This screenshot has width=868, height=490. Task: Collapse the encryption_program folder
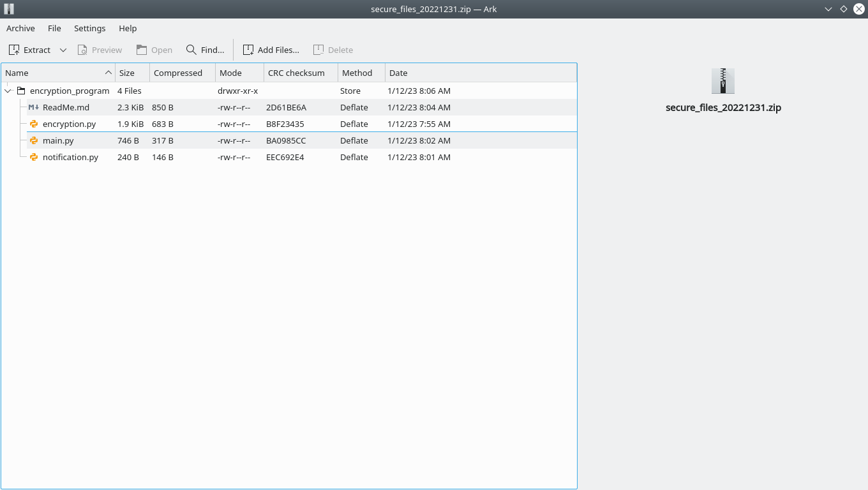click(x=7, y=91)
